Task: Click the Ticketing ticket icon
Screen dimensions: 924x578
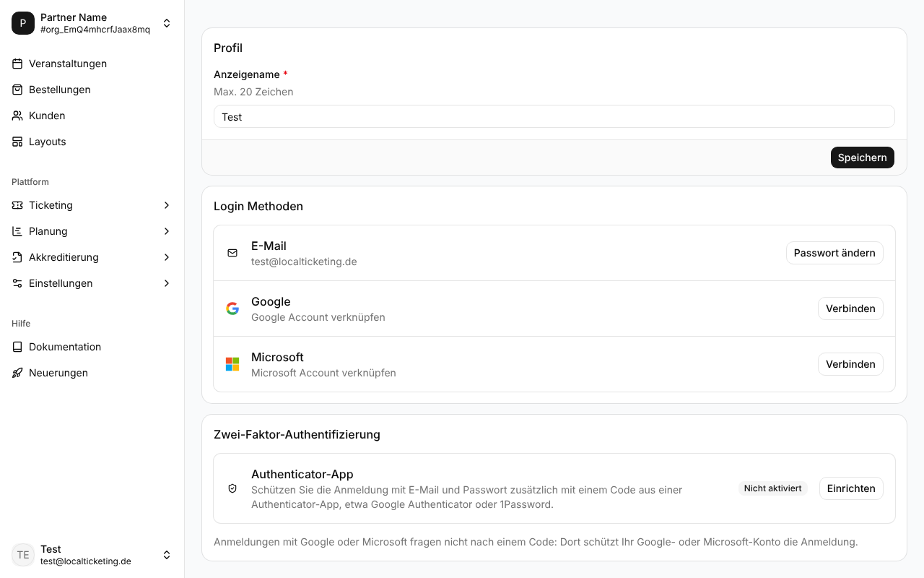Action: coord(17,205)
